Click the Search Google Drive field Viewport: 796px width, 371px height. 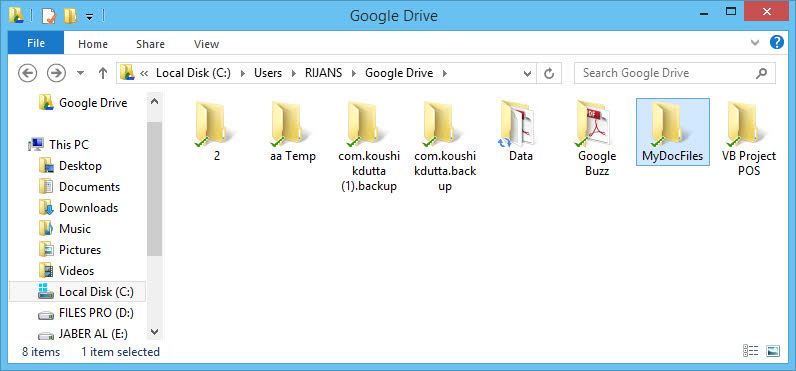675,73
